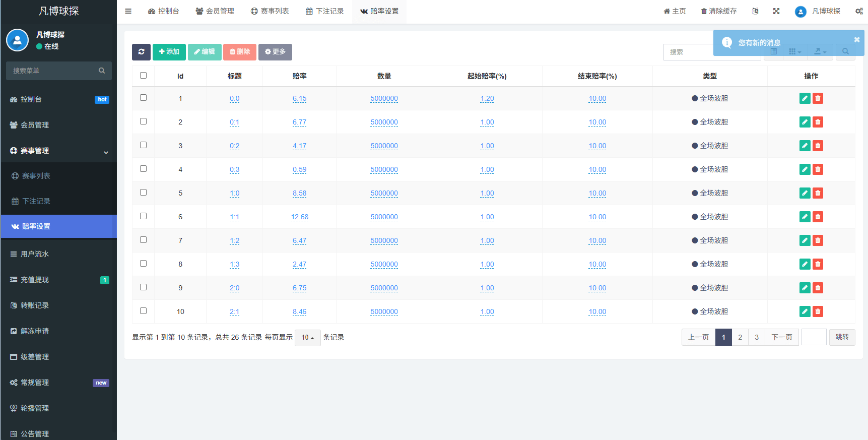Toggle sidebar with the hamburger icon
868x440 pixels.
click(128, 11)
